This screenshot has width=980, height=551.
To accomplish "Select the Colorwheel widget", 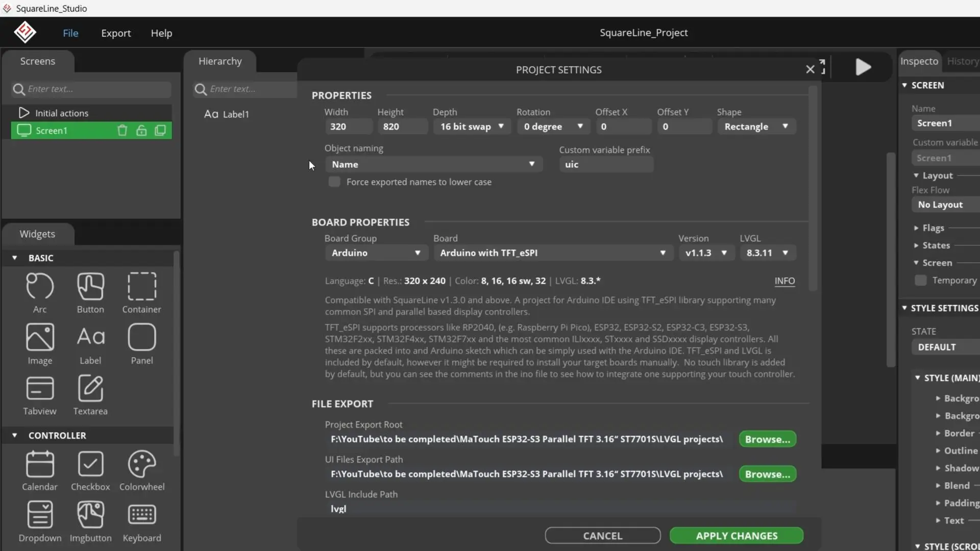I will (x=141, y=470).
